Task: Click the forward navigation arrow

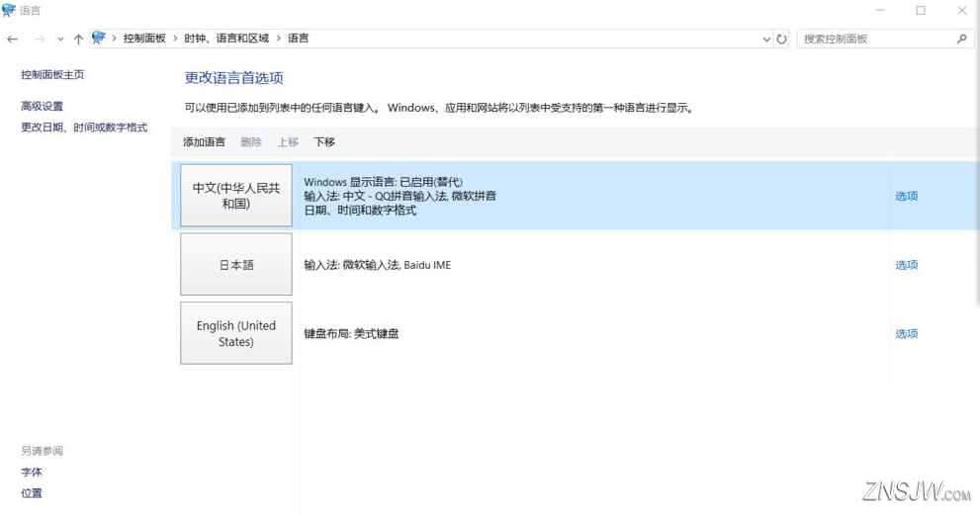Action: pos(40,39)
